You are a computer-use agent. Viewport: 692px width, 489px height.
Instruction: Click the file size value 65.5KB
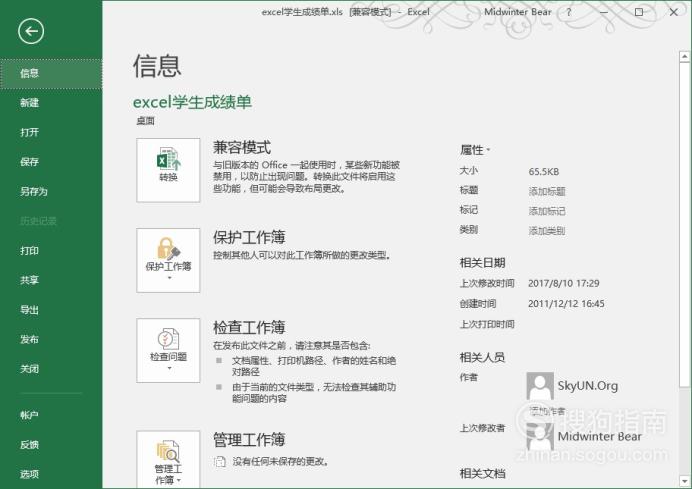pos(544,172)
